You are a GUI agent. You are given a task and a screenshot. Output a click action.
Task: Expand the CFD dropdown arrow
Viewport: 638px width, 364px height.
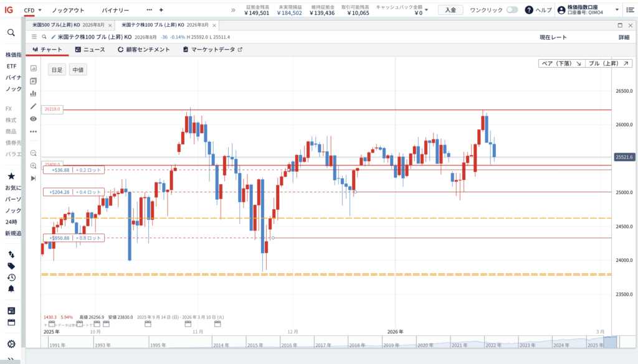point(40,11)
